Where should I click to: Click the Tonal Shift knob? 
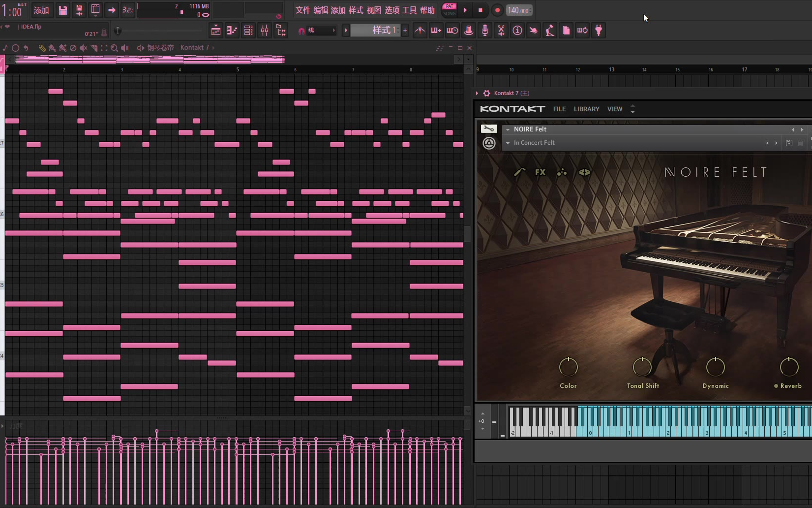[642, 367]
